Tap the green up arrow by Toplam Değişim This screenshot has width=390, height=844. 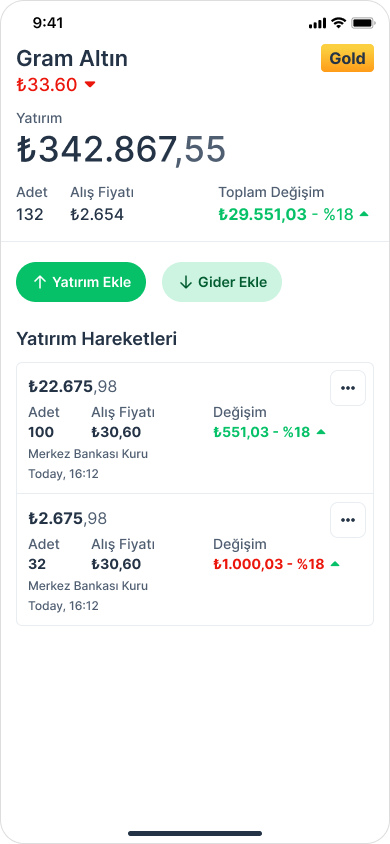364,214
